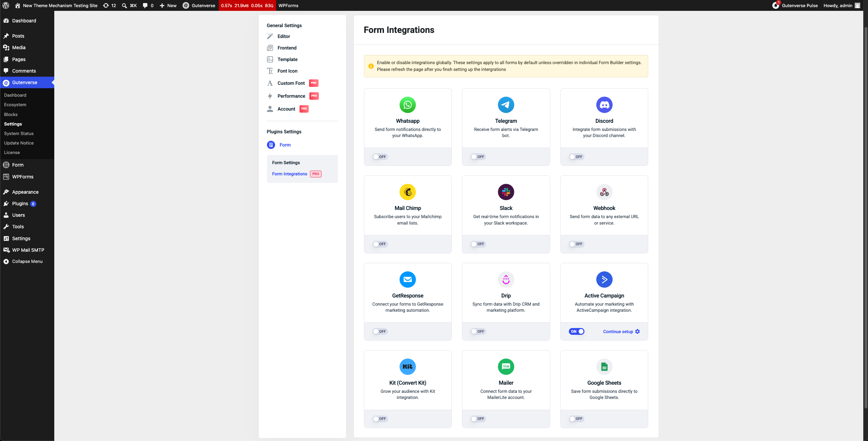This screenshot has width=868, height=441.
Task: Click the Active Campaign setup gear icon
Action: click(x=637, y=331)
